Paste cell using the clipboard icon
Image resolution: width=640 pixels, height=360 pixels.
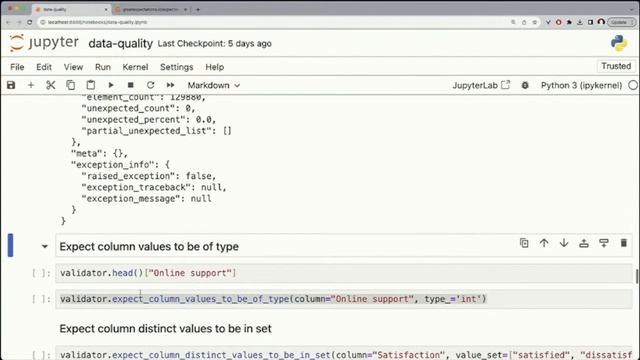91,85
